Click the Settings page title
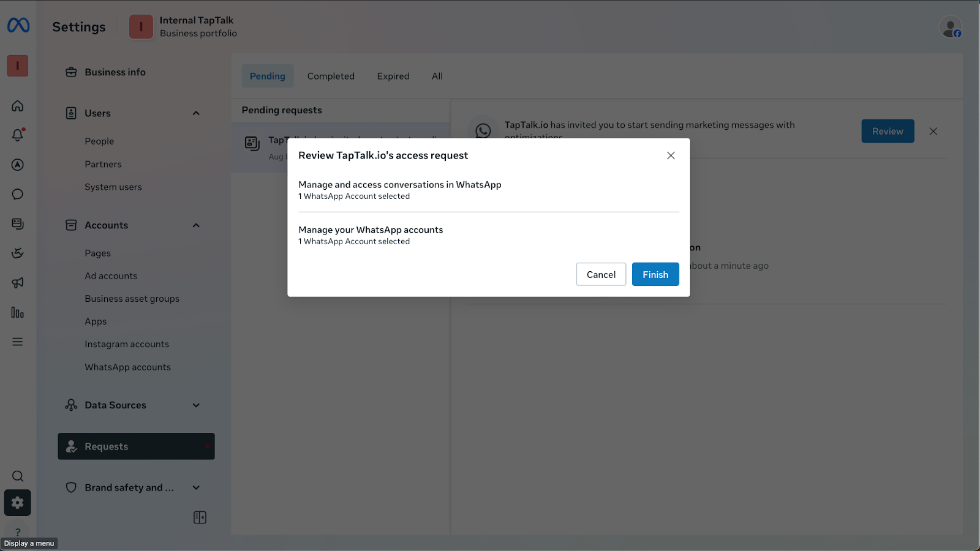980x551 pixels. point(79,27)
